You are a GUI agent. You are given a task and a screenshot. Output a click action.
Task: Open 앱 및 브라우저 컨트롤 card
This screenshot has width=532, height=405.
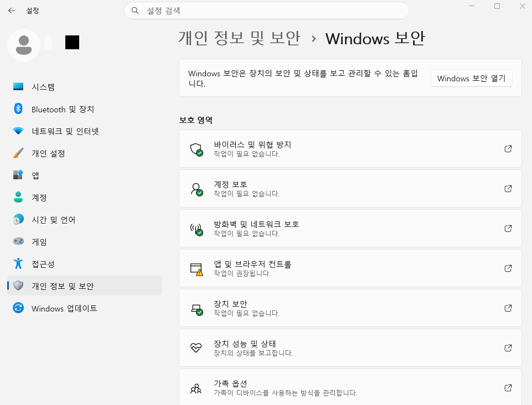pyautogui.click(x=350, y=268)
